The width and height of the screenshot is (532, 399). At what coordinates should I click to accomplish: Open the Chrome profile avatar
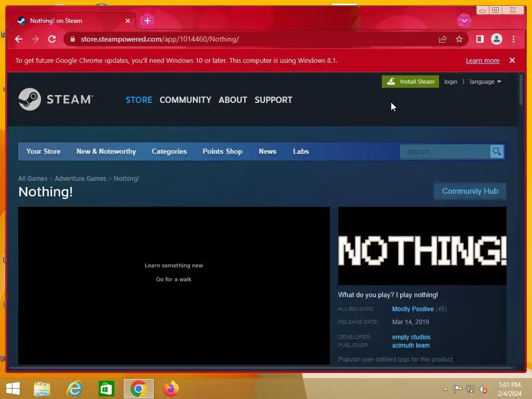point(496,39)
